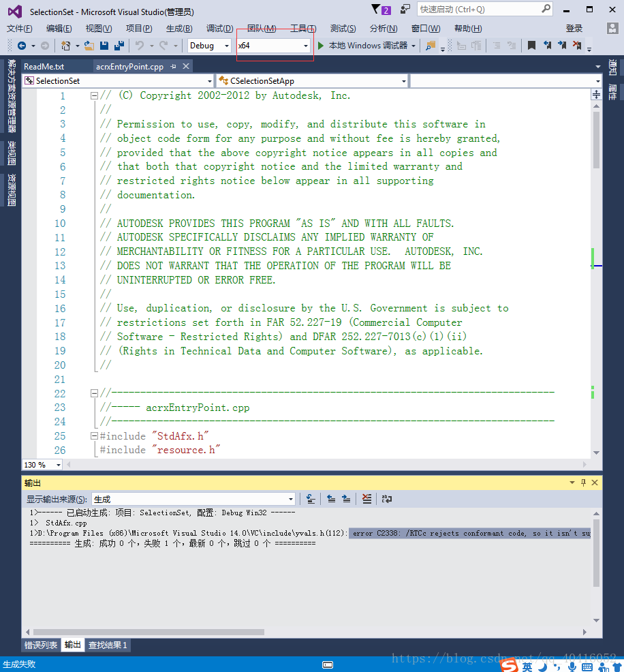
Task: Collapse the include block at line 25
Action: pyautogui.click(x=94, y=436)
